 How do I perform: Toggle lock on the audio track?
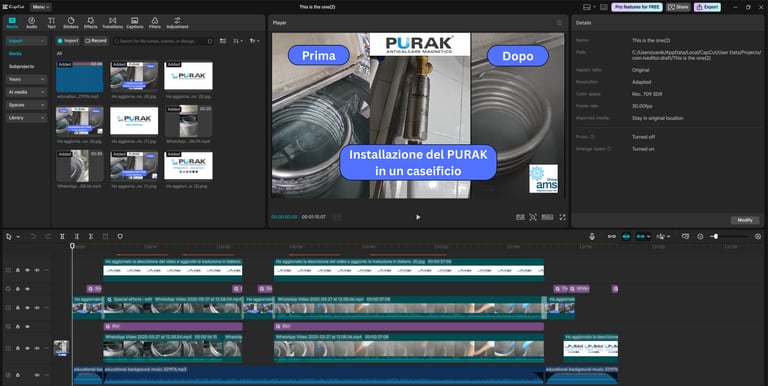[x=18, y=375]
